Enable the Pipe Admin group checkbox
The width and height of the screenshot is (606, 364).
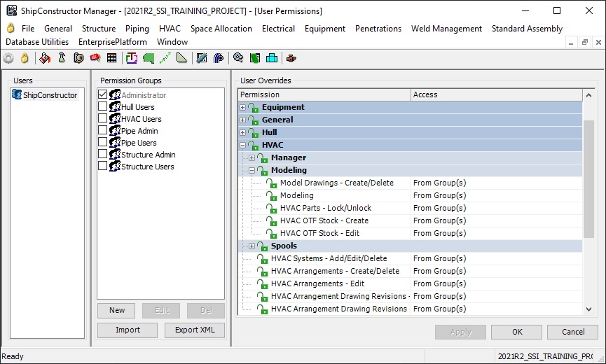pos(102,130)
